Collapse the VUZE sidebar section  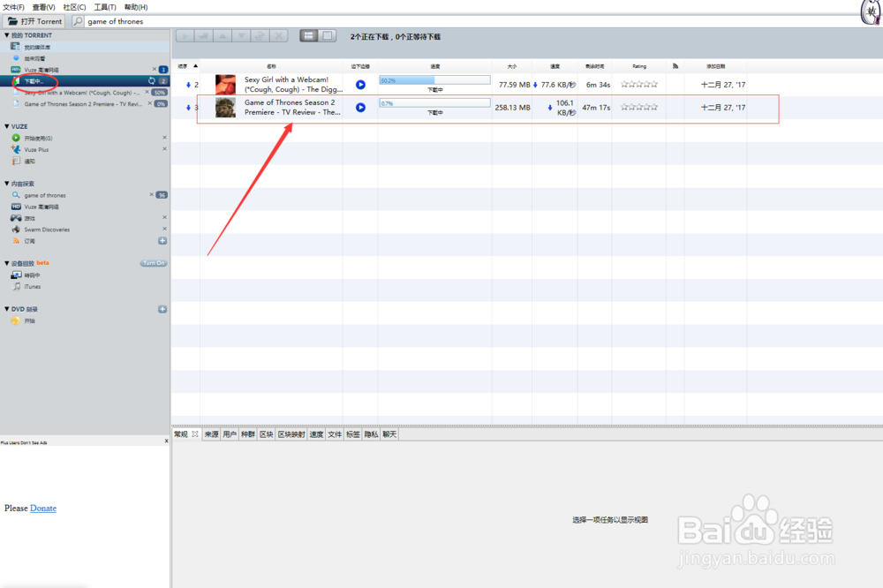tap(7, 126)
